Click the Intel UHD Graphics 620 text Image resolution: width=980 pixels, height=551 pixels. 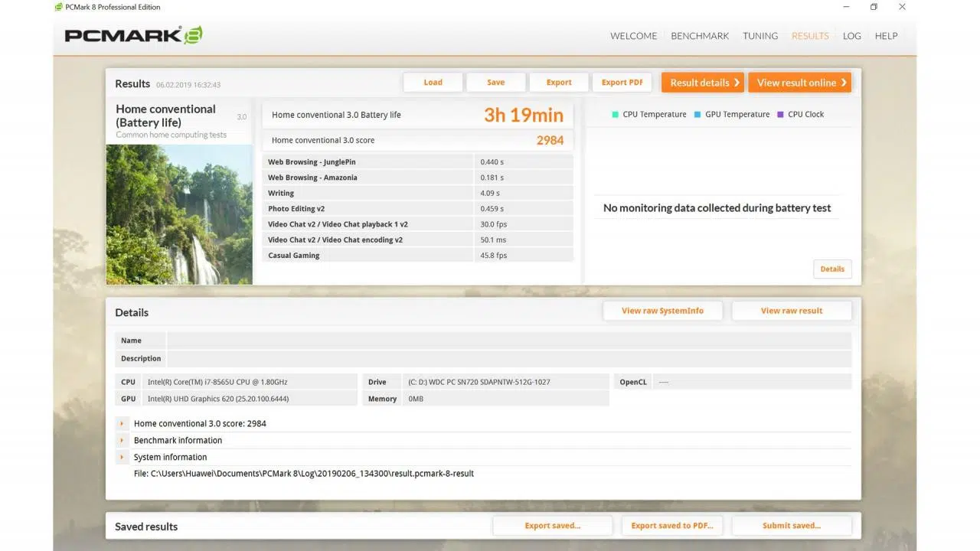[x=218, y=399]
